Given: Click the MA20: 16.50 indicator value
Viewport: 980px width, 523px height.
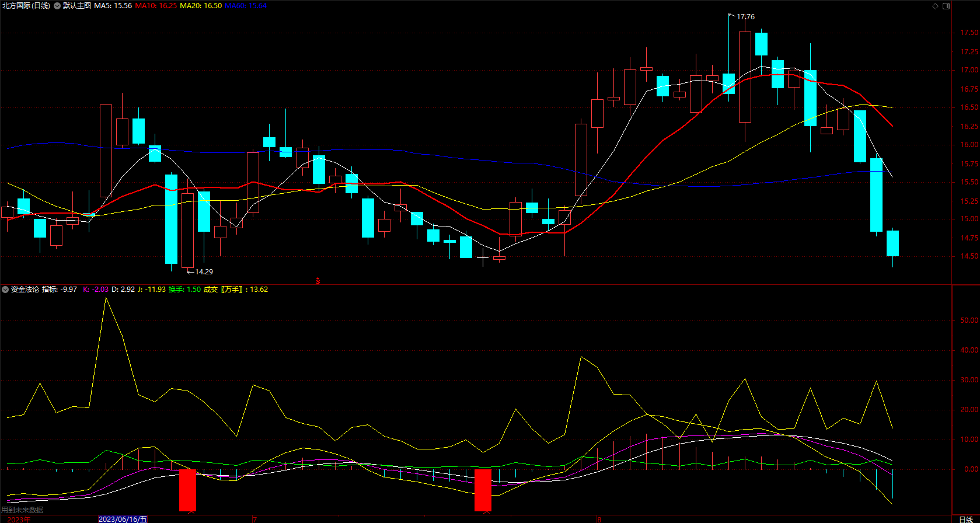Looking at the screenshot, I should point(201,6).
